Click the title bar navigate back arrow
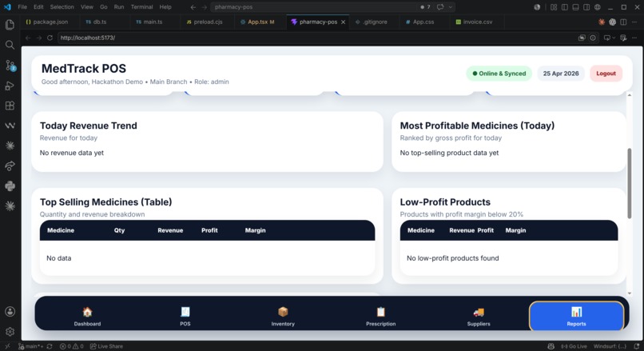Screen dimensions: 644x351 [193, 7]
